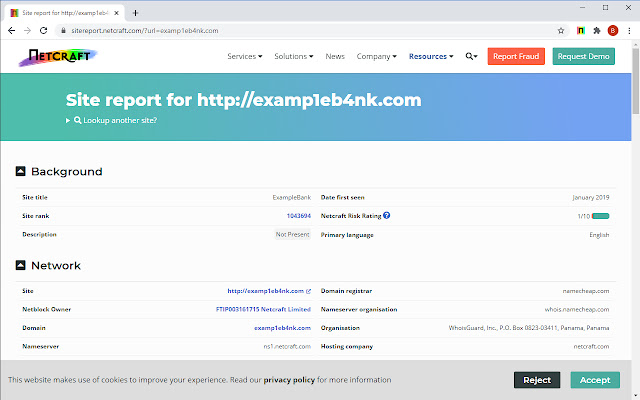Open the http://examp1eb4nk.com site link
The height and width of the screenshot is (400, 640).
(x=269, y=291)
